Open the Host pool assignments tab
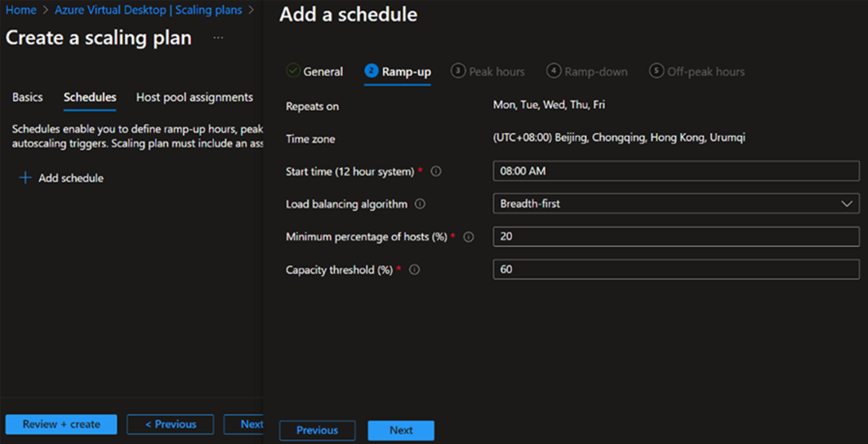The height and width of the screenshot is (444, 868). tap(194, 97)
